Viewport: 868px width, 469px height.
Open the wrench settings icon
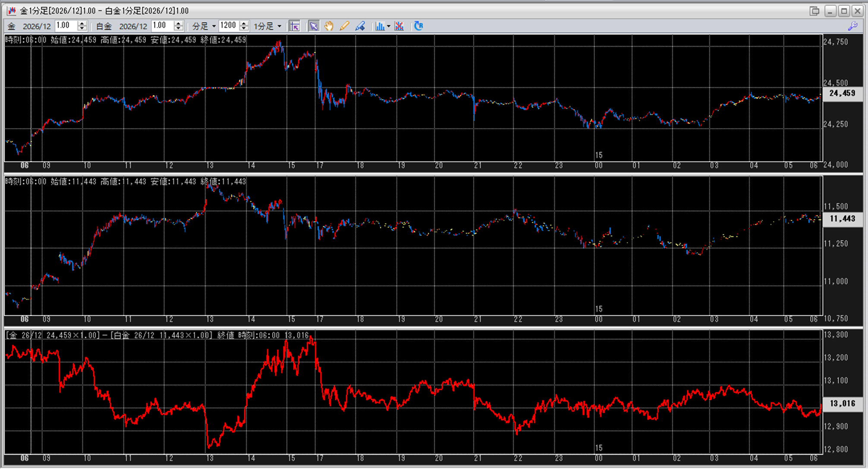(852, 26)
